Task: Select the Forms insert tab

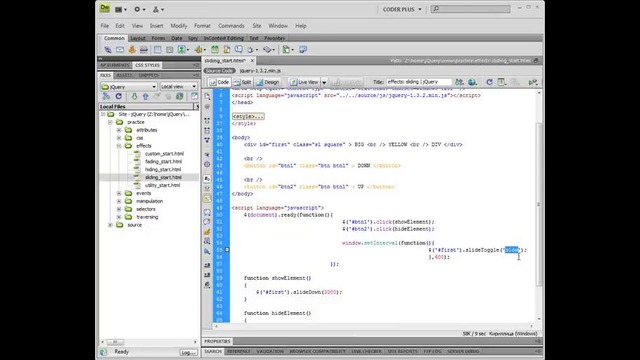Action: coord(158,38)
